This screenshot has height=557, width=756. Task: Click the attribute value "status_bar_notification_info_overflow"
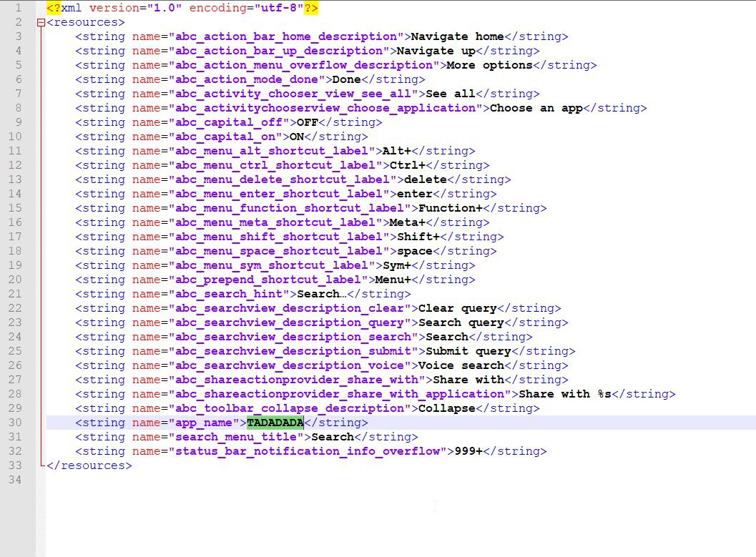click(308, 451)
